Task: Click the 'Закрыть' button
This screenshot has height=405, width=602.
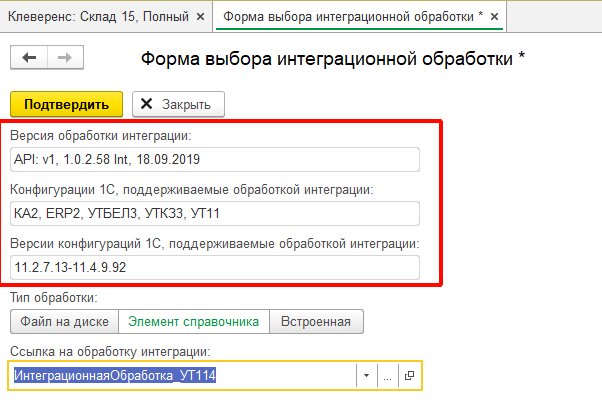Action: click(179, 104)
